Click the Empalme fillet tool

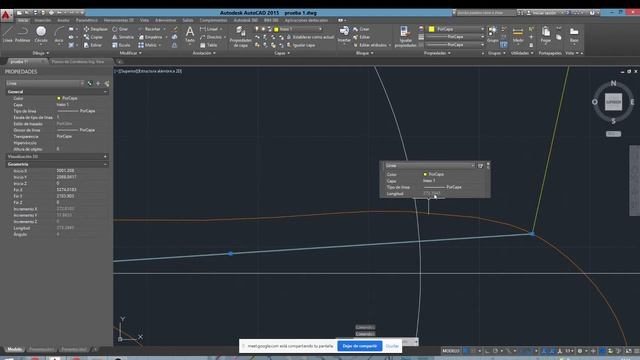150,37
